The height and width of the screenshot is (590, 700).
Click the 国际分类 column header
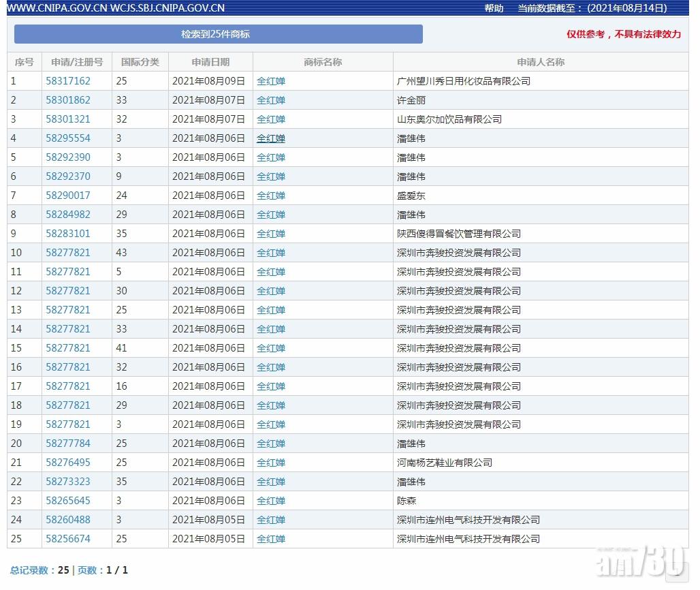pos(140,62)
